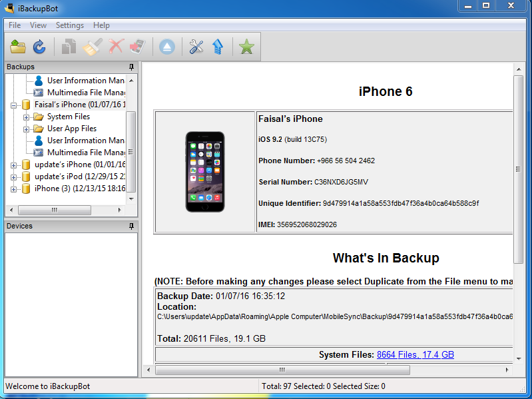Open the wrench and screwdriver tools icon

(x=196, y=47)
